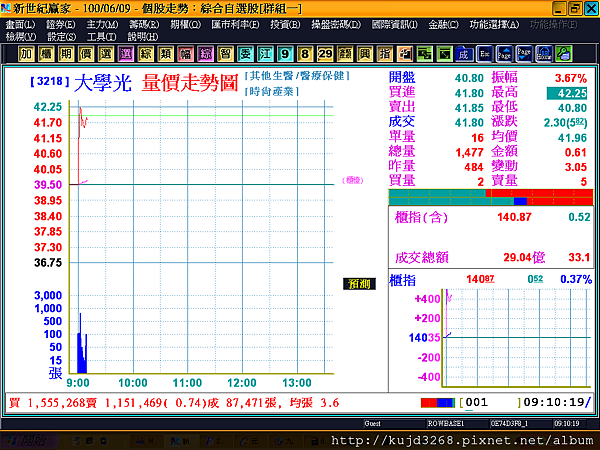Image resolution: width=600 pixels, height=450 pixels.
Task: Click the highlighted 最高 value 42.25
Action: (x=567, y=93)
